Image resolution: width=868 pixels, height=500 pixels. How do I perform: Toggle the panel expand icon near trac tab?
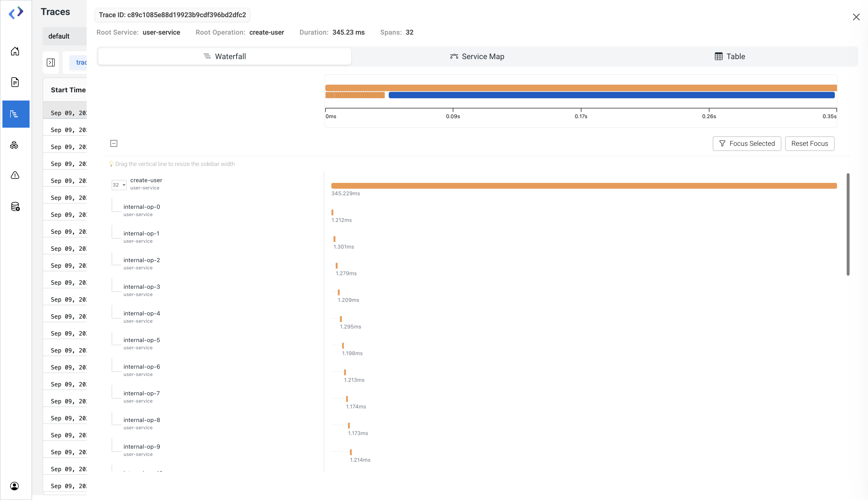pos(51,62)
